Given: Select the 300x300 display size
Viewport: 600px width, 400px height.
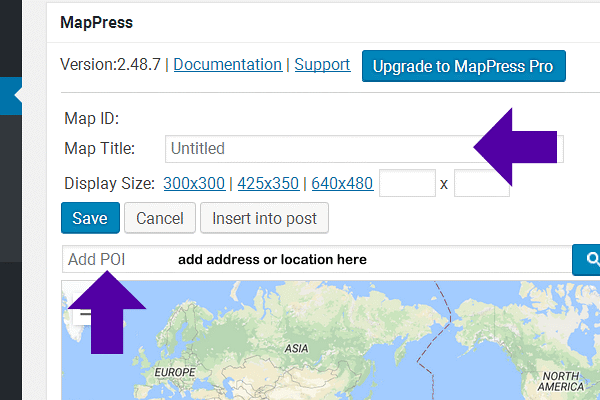Looking at the screenshot, I should [193, 184].
